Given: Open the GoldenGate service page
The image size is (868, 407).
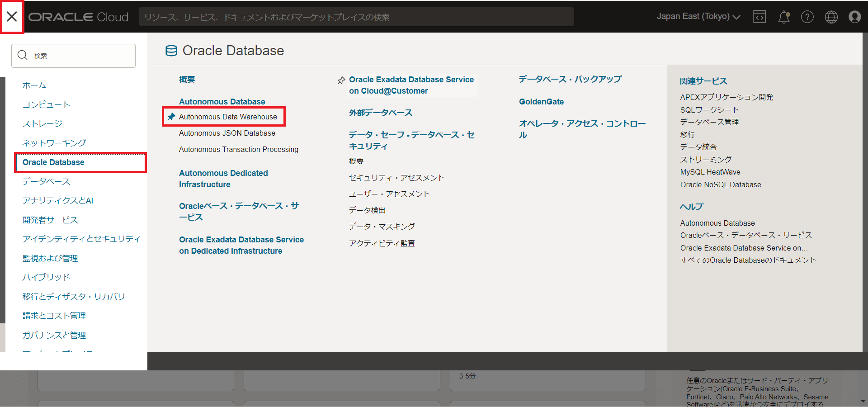Looking at the screenshot, I should click(541, 101).
